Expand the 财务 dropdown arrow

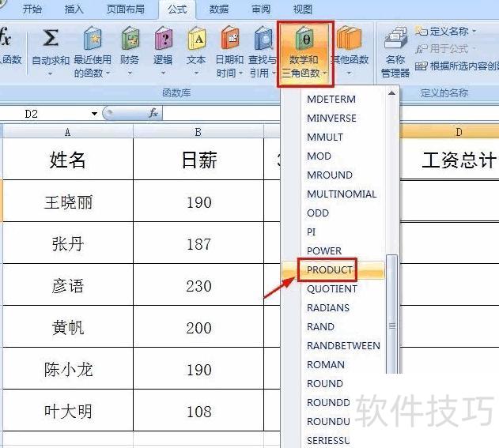point(130,73)
